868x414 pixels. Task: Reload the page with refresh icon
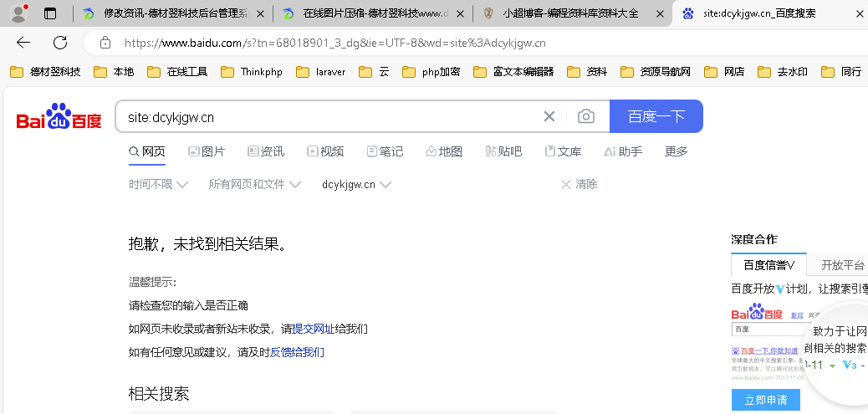59,43
